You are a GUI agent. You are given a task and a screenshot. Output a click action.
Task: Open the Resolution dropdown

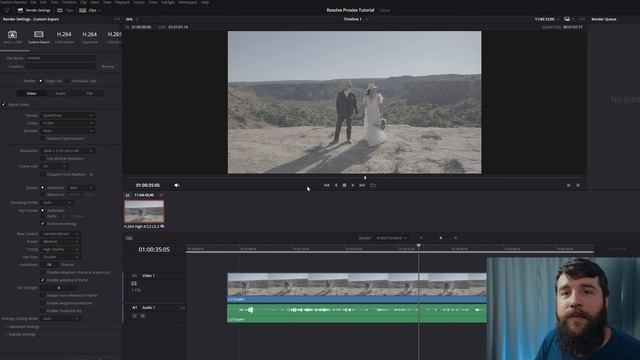(x=67, y=151)
